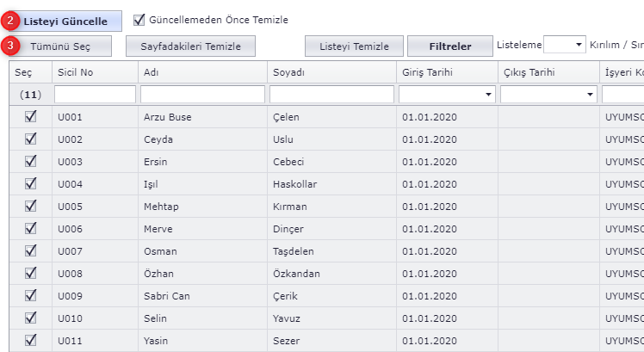Uncheck the row for U001 Arzu Buse
Viewport: 644px width, 352px height.
point(30,117)
